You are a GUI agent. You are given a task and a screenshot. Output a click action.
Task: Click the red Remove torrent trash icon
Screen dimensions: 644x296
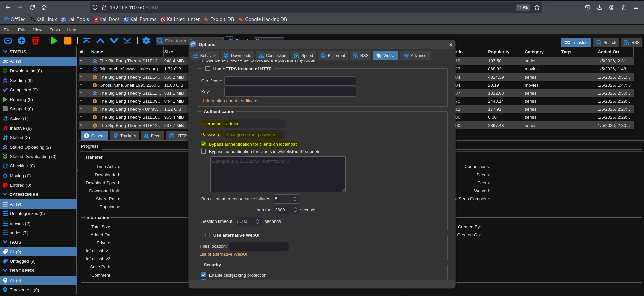[35, 41]
